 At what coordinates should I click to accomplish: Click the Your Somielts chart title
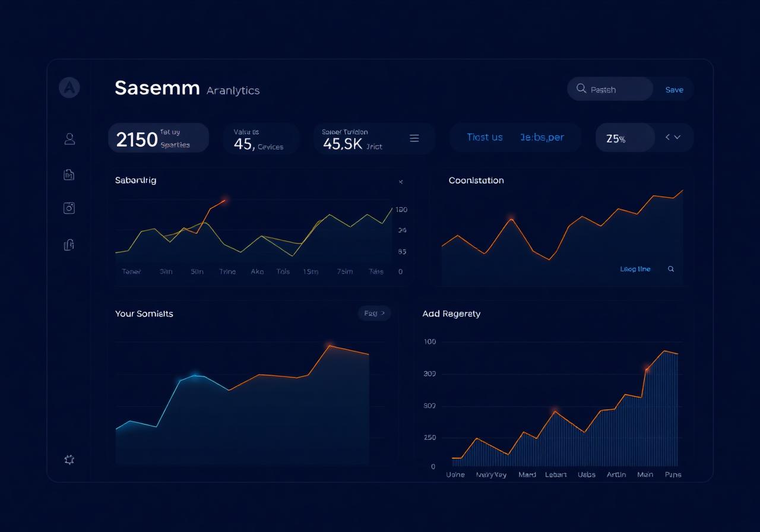(x=144, y=313)
